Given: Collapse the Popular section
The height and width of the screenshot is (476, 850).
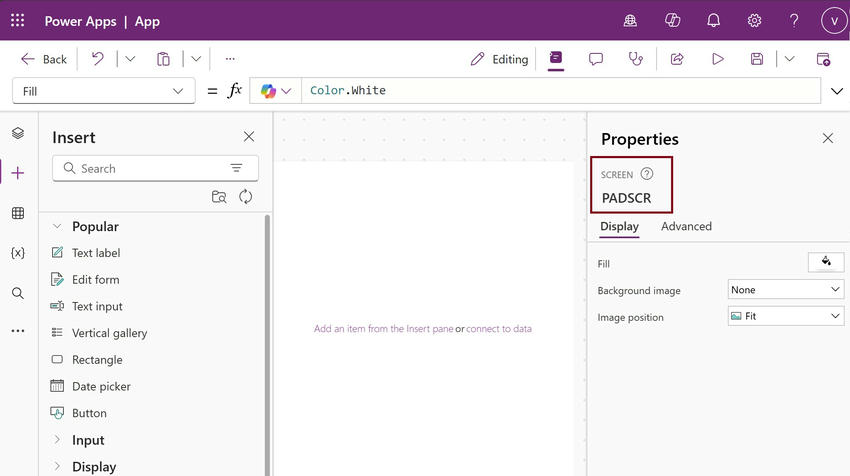Looking at the screenshot, I should (x=57, y=226).
